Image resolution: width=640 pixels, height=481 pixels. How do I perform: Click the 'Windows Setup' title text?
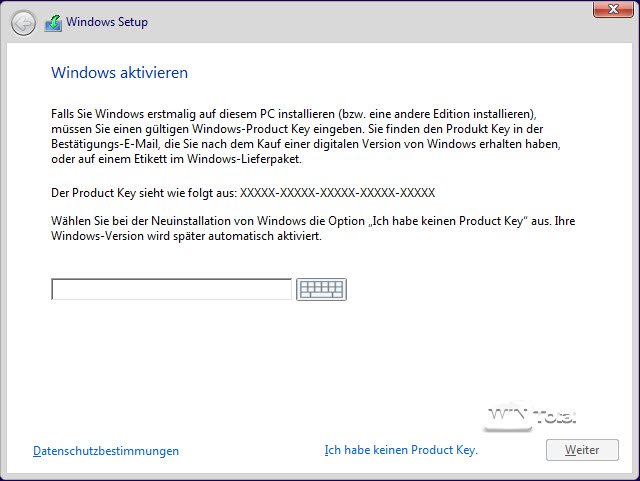point(107,22)
